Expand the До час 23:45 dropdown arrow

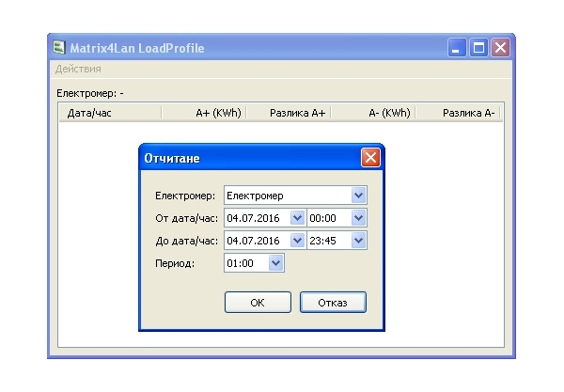pyautogui.click(x=358, y=241)
